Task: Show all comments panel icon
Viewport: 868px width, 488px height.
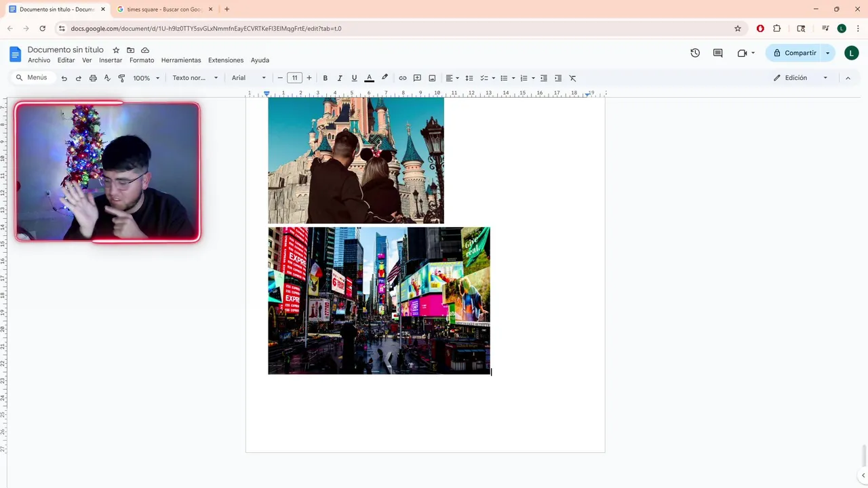Action: pyautogui.click(x=718, y=53)
